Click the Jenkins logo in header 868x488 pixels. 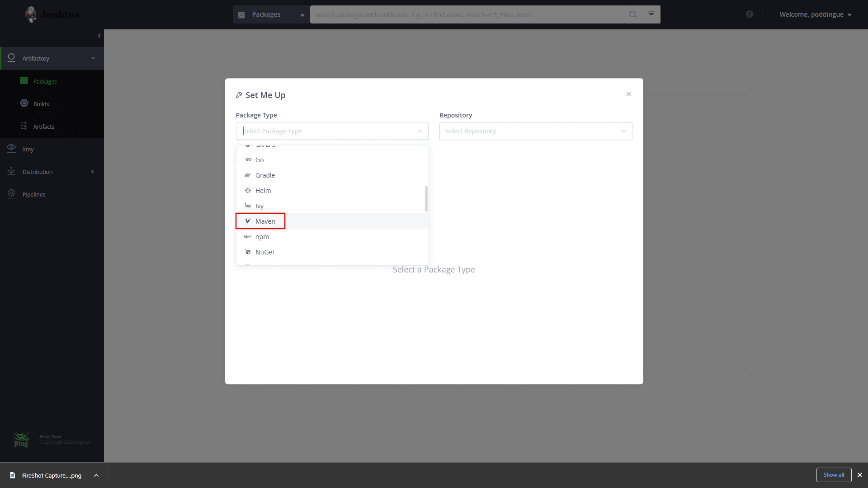[x=52, y=14]
